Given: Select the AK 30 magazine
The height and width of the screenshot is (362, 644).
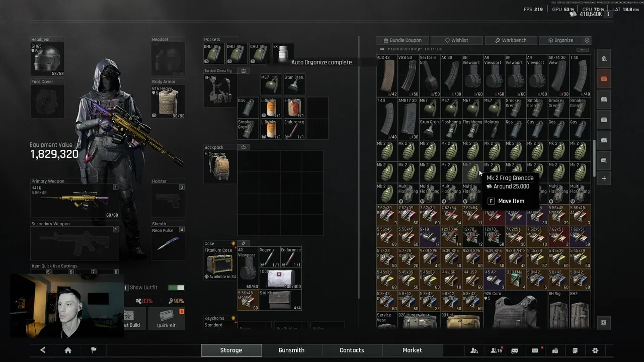Looking at the screenshot, I should tap(451, 76).
